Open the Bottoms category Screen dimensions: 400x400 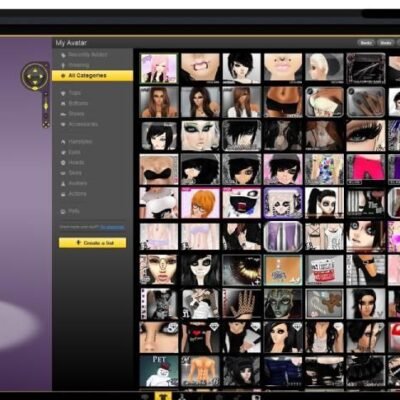74,103
